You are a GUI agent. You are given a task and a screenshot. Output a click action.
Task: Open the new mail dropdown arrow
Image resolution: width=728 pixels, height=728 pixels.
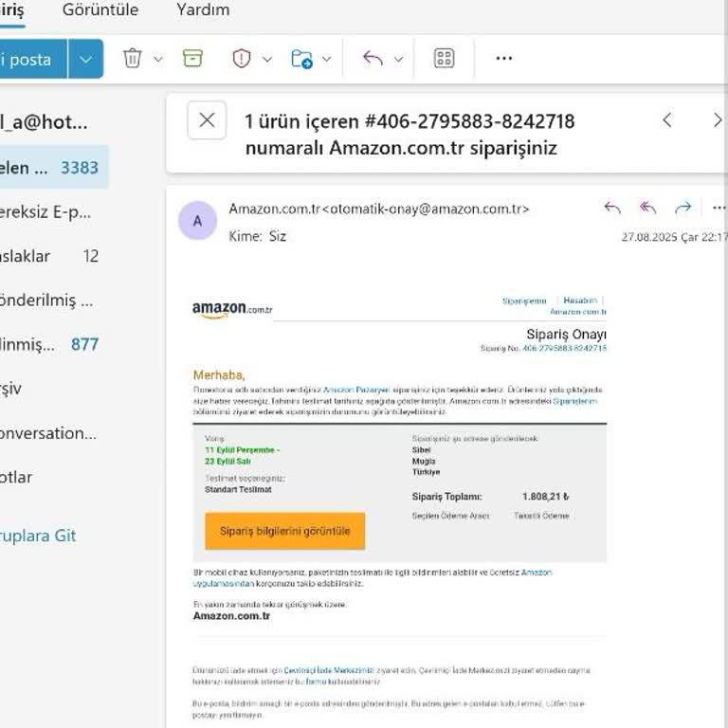86,59
